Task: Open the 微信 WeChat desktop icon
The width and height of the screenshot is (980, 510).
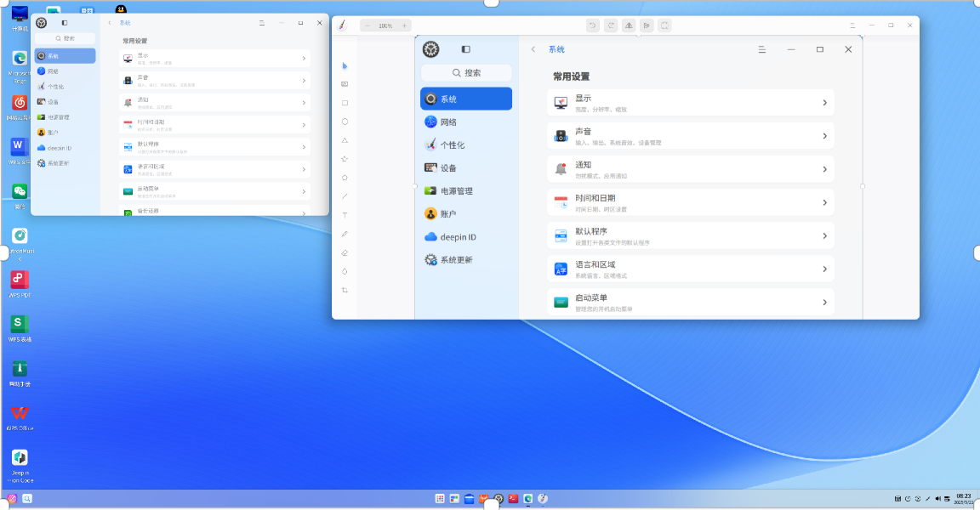Action: pyautogui.click(x=20, y=196)
